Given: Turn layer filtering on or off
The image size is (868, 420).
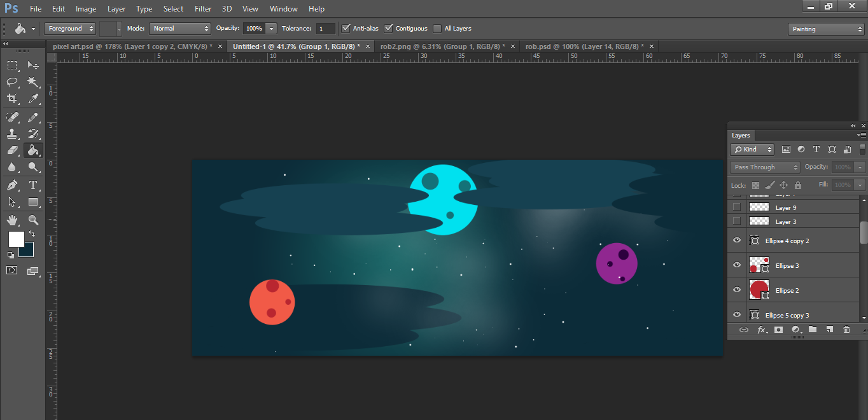Looking at the screenshot, I should [862, 150].
